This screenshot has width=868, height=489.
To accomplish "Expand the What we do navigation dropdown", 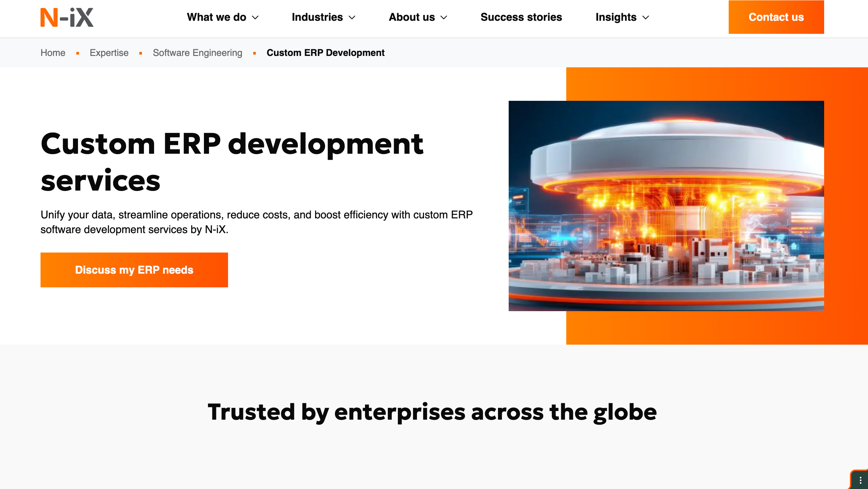I will point(217,17).
